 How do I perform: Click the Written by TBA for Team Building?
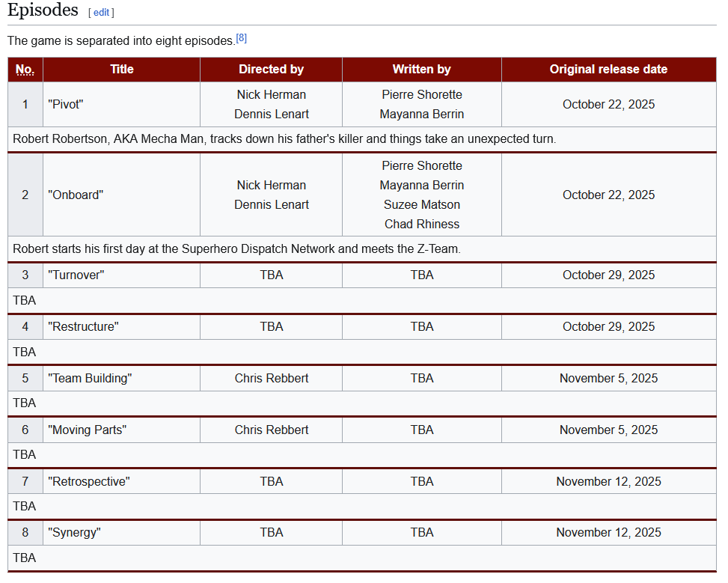pos(421,378)
